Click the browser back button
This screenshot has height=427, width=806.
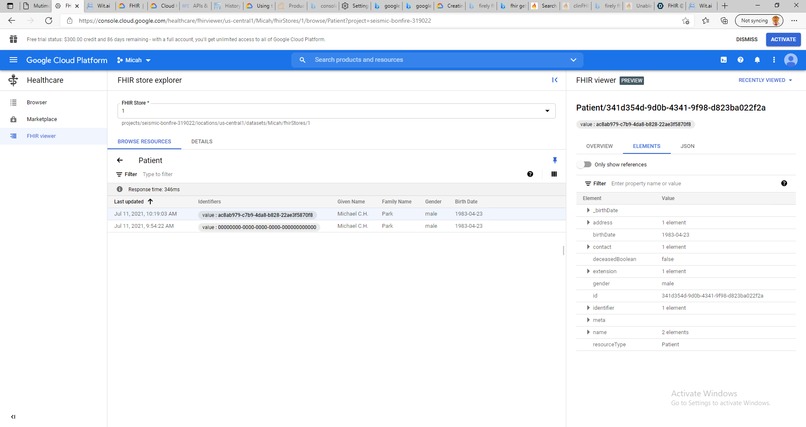[12, 21]
